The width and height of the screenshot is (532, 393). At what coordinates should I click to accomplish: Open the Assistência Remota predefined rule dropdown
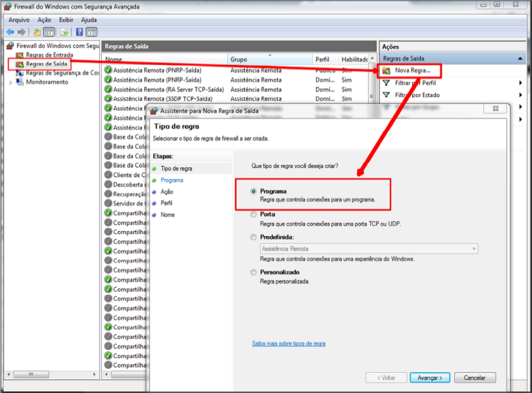tap(369, 249)
